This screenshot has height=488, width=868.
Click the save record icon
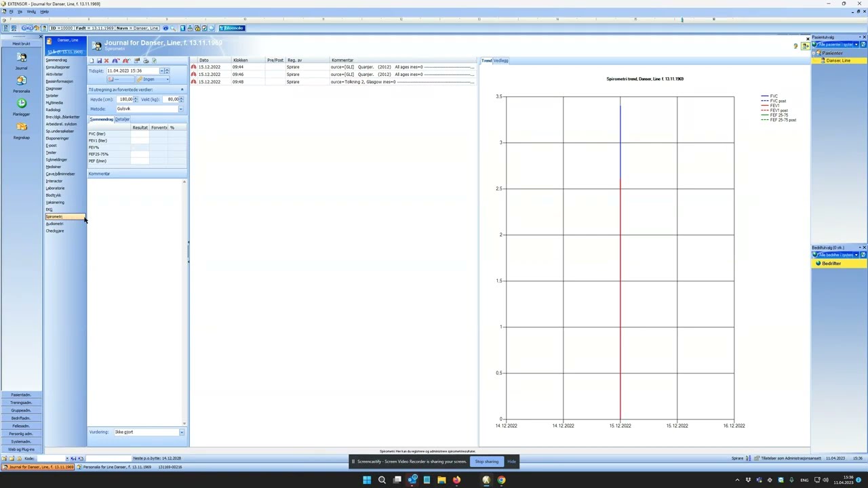click(99, 61)
